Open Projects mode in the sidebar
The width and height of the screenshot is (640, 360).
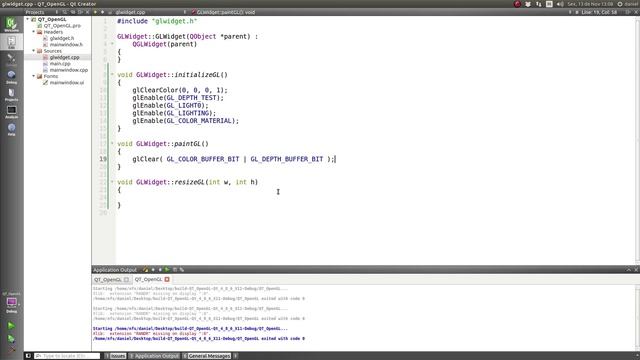11,94
